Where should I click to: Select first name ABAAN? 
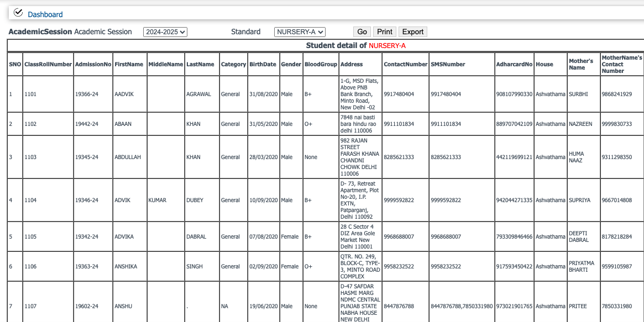(123, 124)
